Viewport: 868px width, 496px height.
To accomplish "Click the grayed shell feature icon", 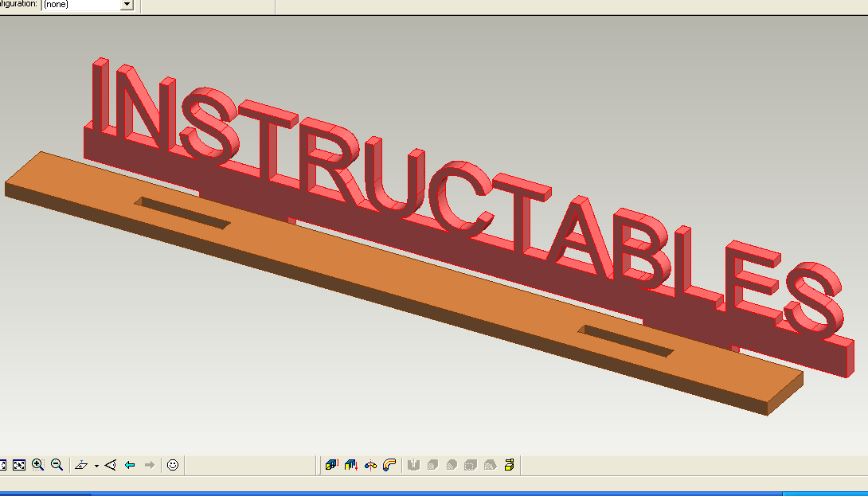I will point(471,465).
